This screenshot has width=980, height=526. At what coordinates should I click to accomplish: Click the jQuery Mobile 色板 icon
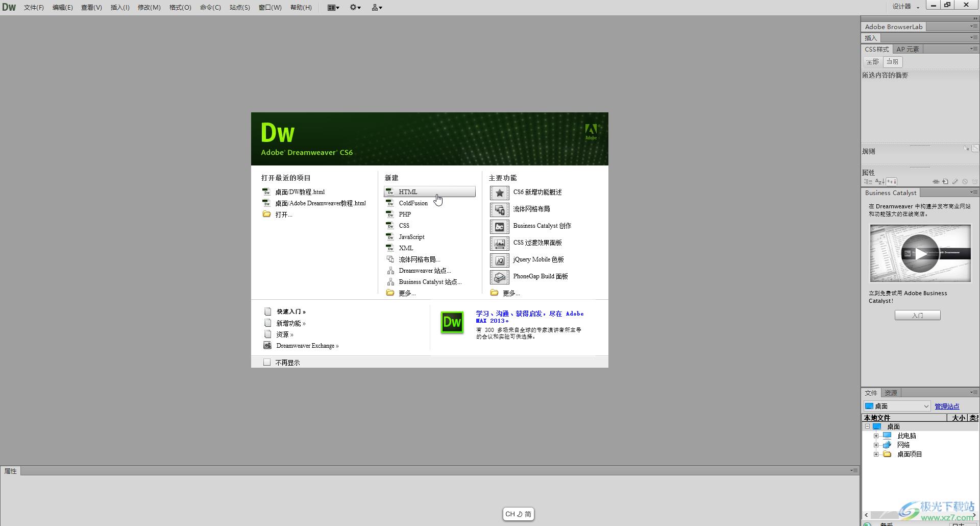tap(500, 260)
